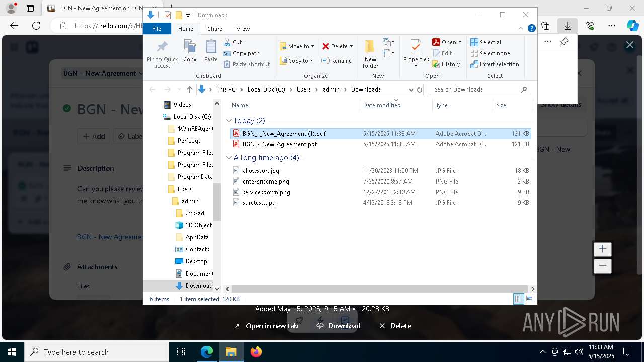644x362 pixels.
Task: Click Invert selection in ribbon
Action: (x=495, y=64)
